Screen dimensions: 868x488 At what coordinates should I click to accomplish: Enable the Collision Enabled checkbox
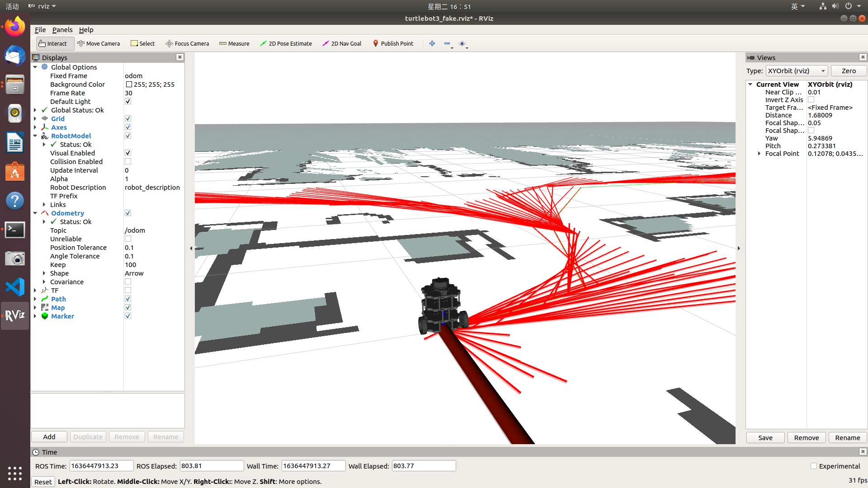[x=128, y=161]
